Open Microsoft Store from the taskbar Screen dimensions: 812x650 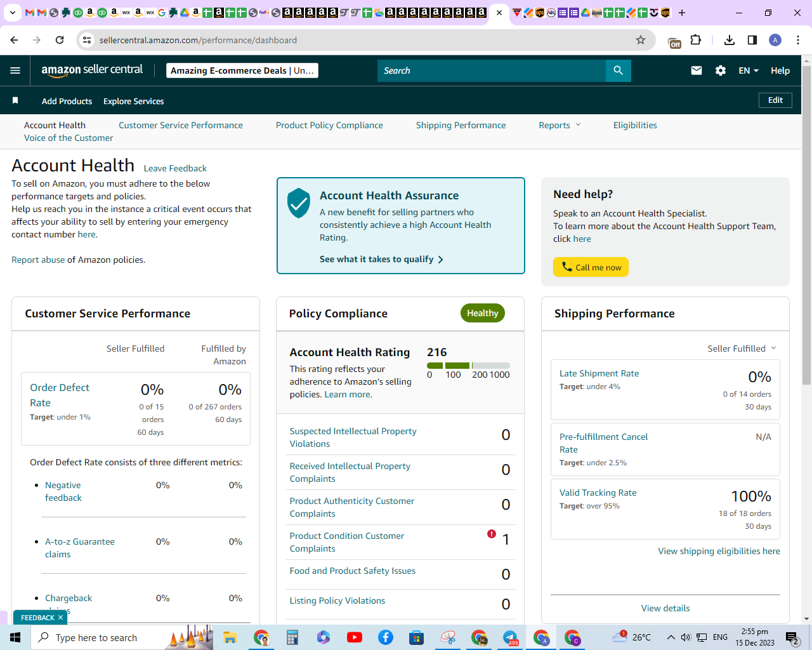[x=417, y=637]
